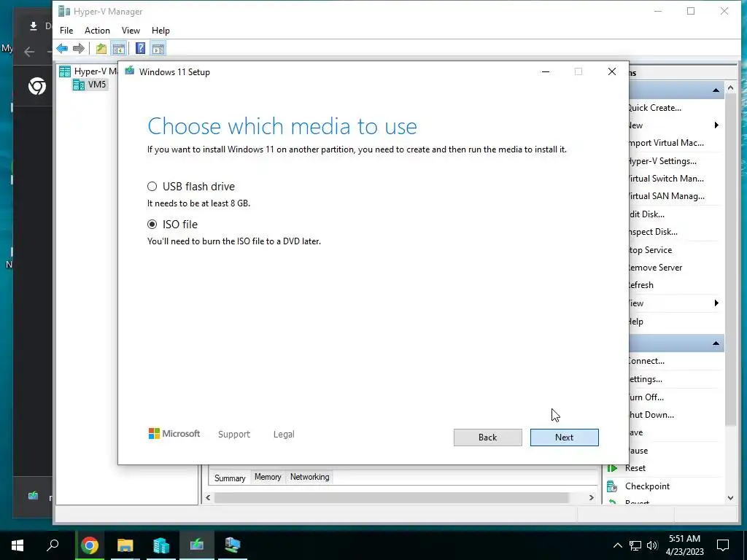Screen dimensions: 747x560
Task: Open Chrome from the taskbar
Action: [90, 545]
